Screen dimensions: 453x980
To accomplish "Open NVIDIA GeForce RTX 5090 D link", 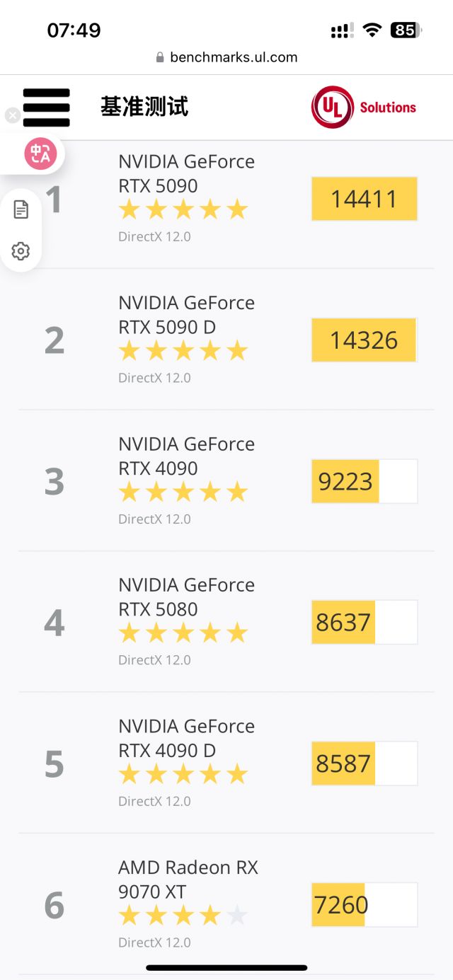I will [186, 315].
